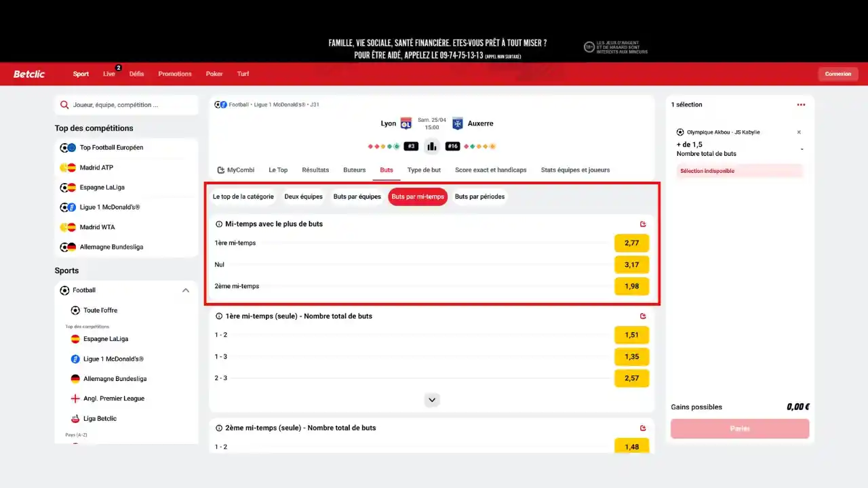This screenshot has width=868, height=488.
Task: Click the Liga Betclic icon
Action: [75, 419]
